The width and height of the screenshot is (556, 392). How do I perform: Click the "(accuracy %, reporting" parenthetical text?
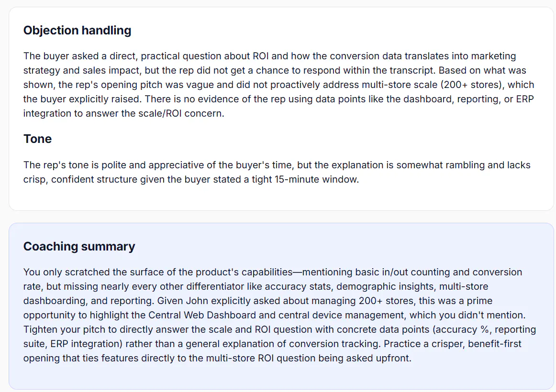[x=484, y=330]
